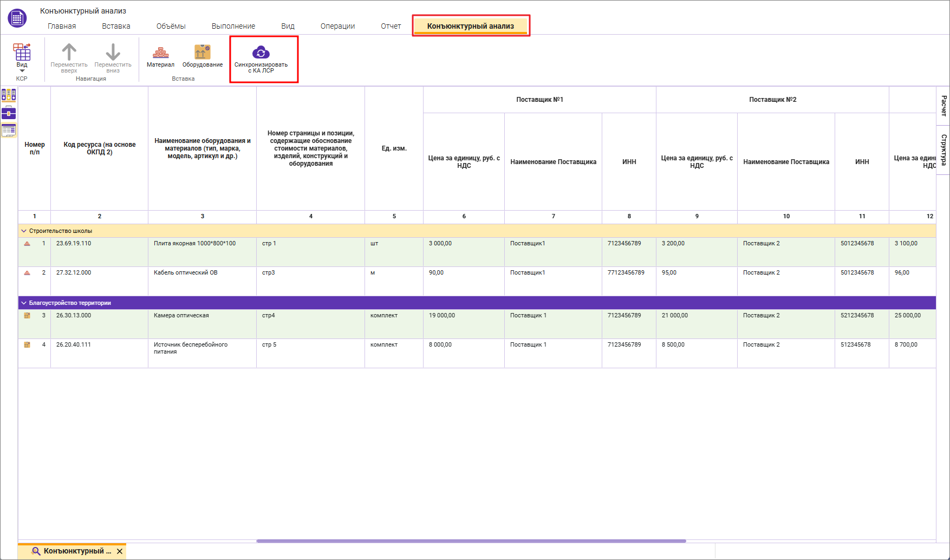
Task: Collapse the Строительство школы group
Action: pyautogui.click(x=24, y=231)
